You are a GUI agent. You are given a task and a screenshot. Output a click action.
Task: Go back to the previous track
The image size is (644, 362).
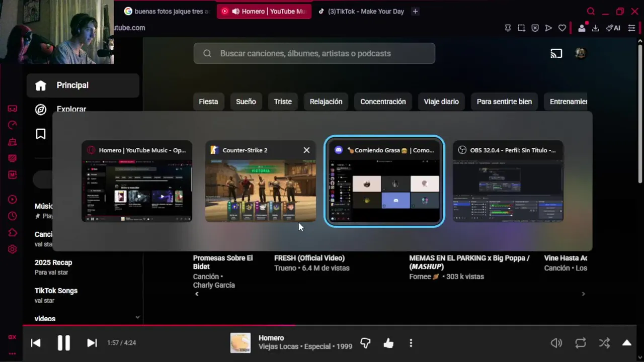(x=35, y=343)
